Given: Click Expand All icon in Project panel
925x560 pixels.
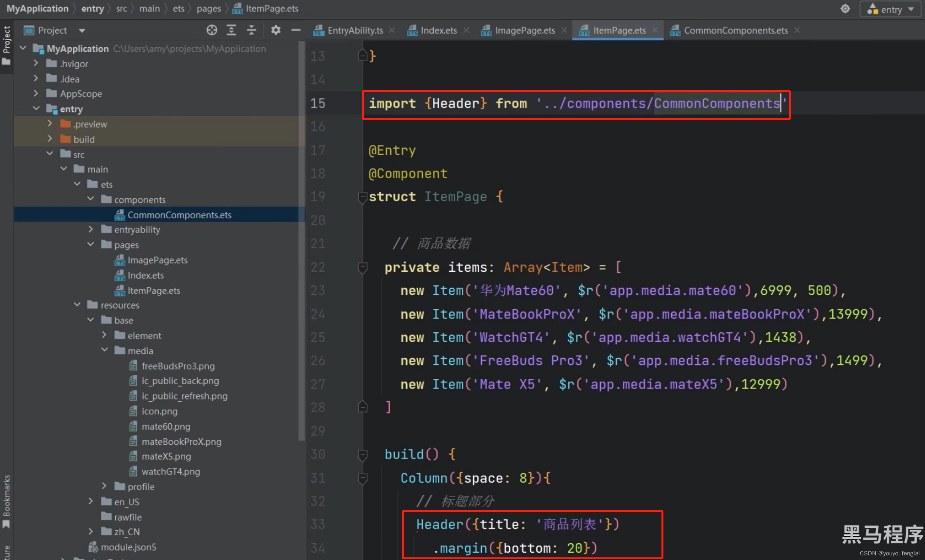Looking at the screenshot, I should [232, 30].
